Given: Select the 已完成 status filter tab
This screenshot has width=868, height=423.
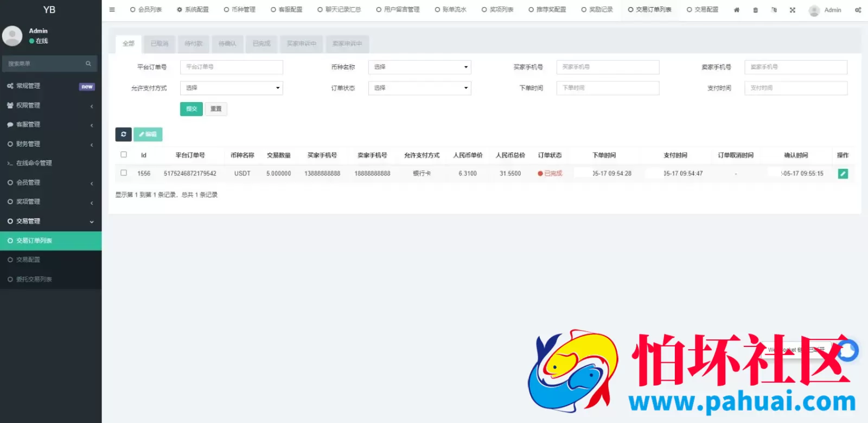Looking at the screenshot, I should [x=261, y=43].
